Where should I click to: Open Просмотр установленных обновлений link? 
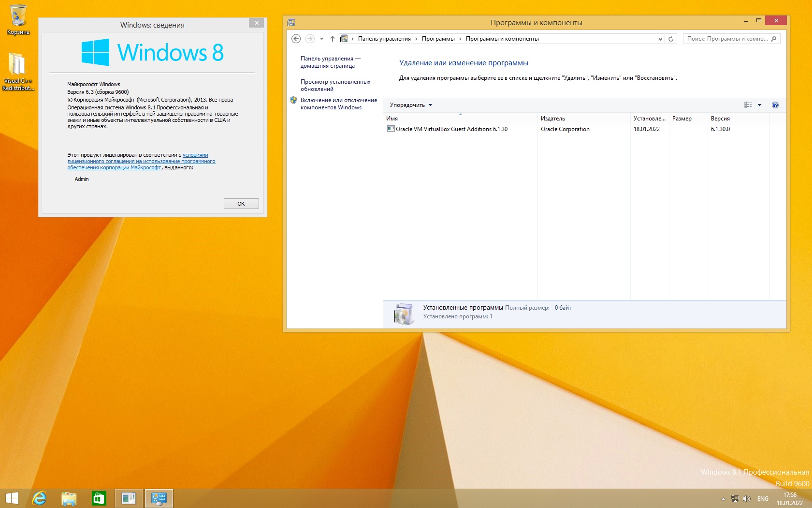(x=335, y=85)
